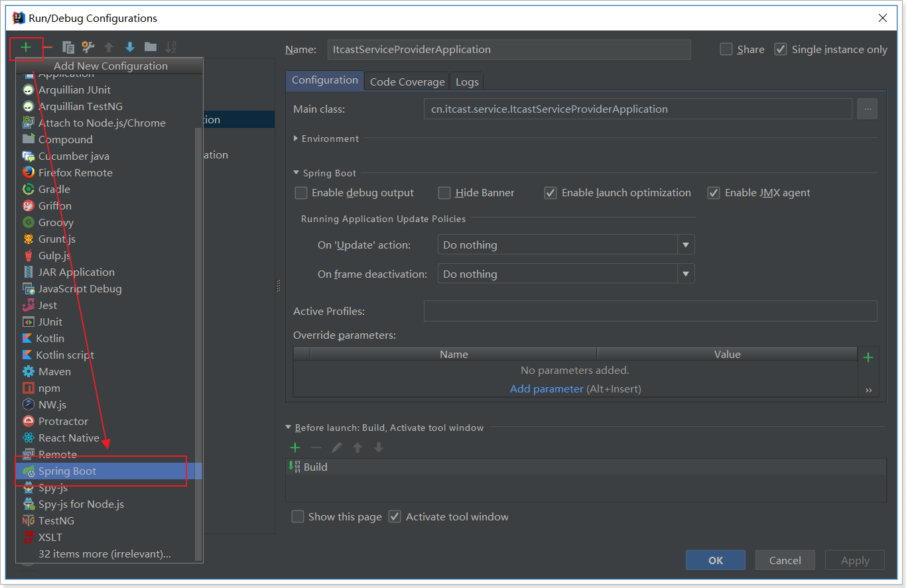Click the Cancel button
The height and width of the screenshot is (588, 906).
coord(785,560)
